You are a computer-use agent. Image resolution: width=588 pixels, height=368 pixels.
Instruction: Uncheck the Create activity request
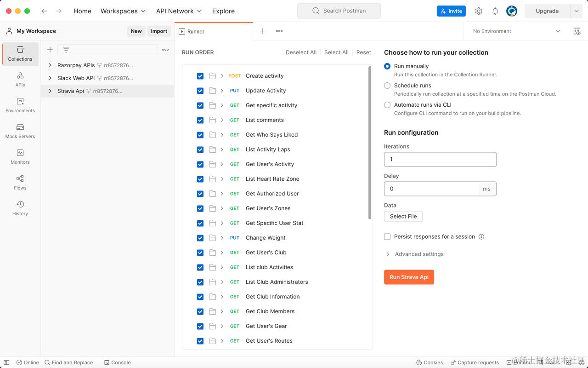coord(200,76)
